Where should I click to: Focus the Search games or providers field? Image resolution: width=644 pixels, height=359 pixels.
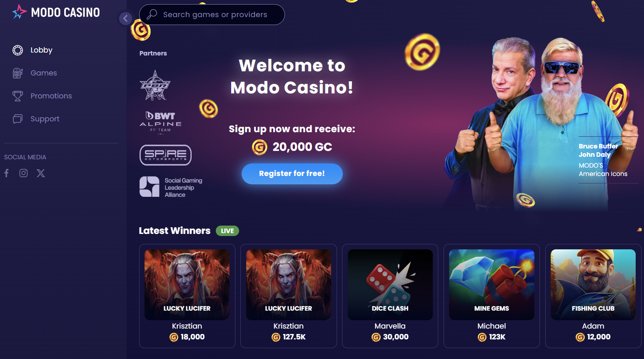click(212, 15)
